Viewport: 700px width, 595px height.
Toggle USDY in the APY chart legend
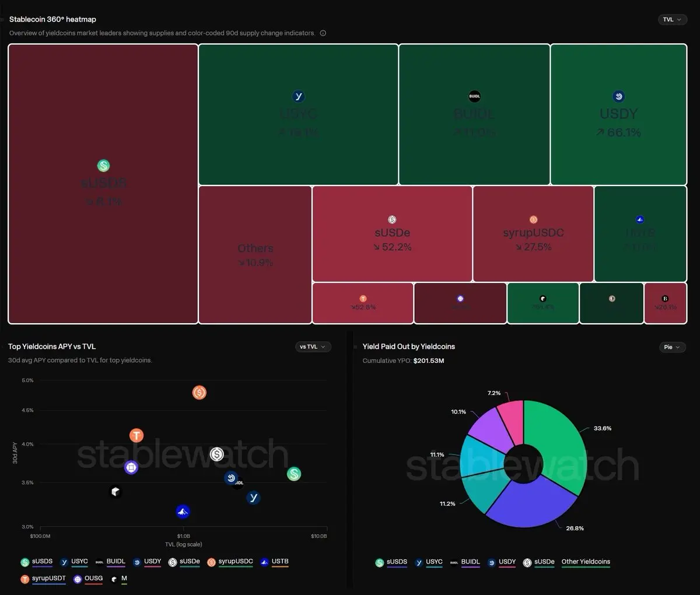click(147, 562)
